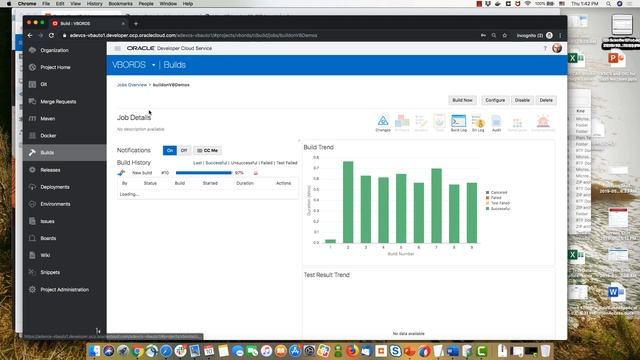Click the Chrome address bar

coord(269,36)
